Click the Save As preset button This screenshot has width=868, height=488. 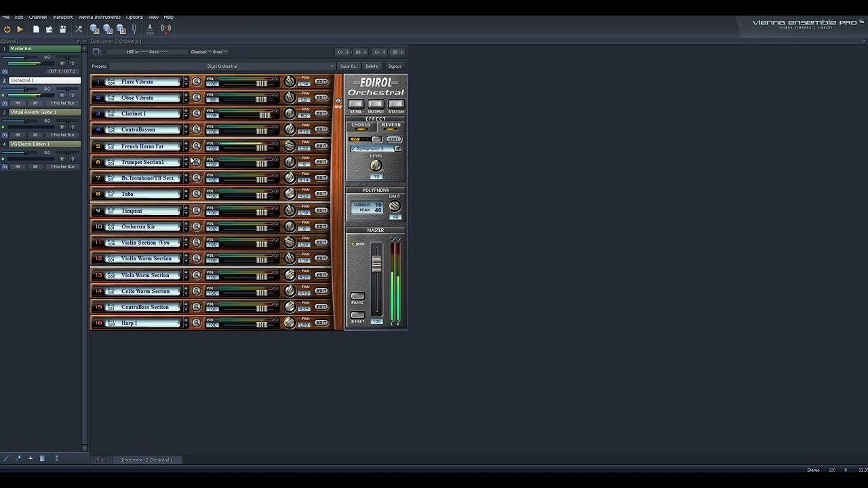[349, 66]
